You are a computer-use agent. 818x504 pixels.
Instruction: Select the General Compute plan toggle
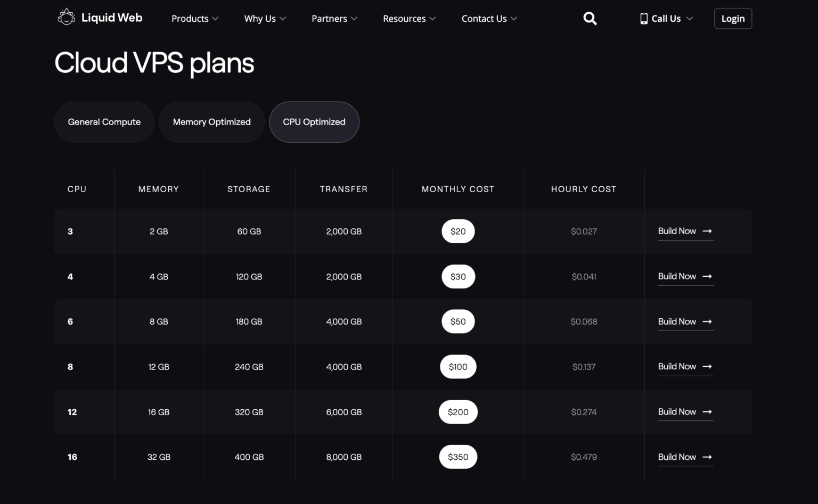(x=104, y=122)
